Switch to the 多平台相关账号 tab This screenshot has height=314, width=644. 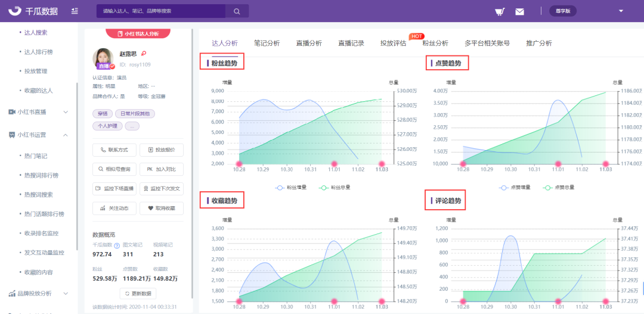[487, 43]
